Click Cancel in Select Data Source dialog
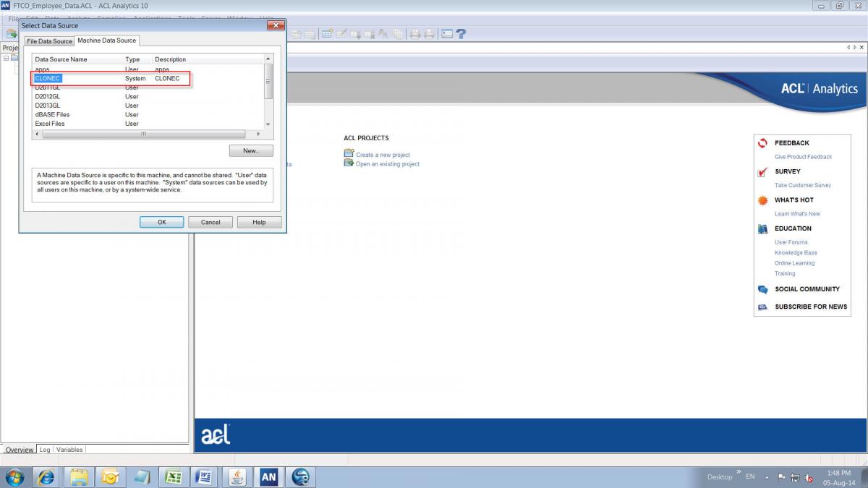The image size is (868, 488). pos(210,222)
